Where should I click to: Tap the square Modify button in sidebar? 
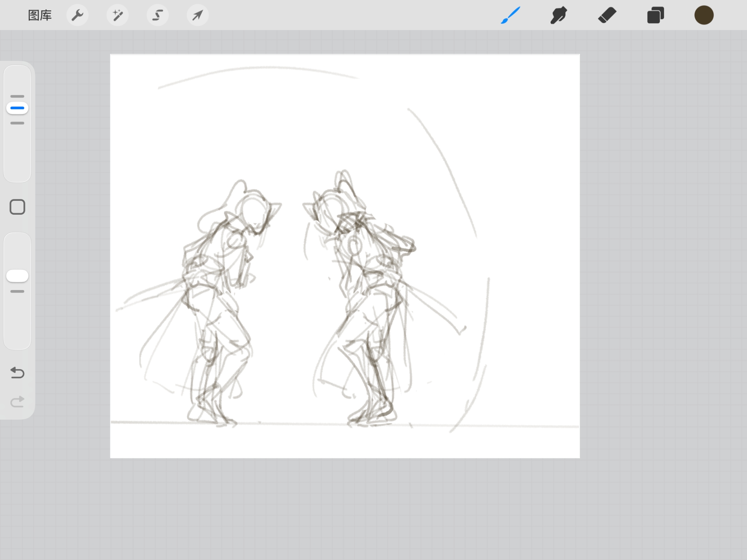coord(17,207)
